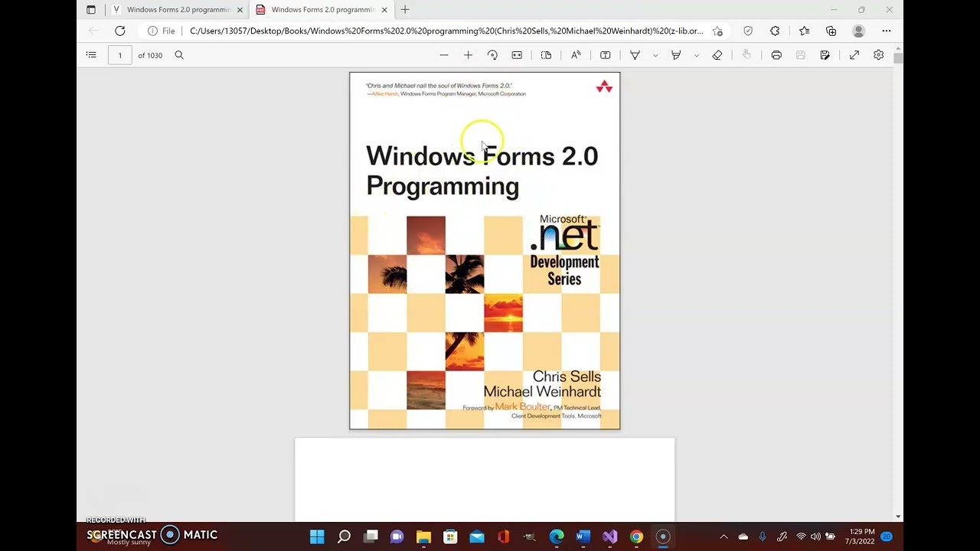Open Mail app from taskbar

477,536
